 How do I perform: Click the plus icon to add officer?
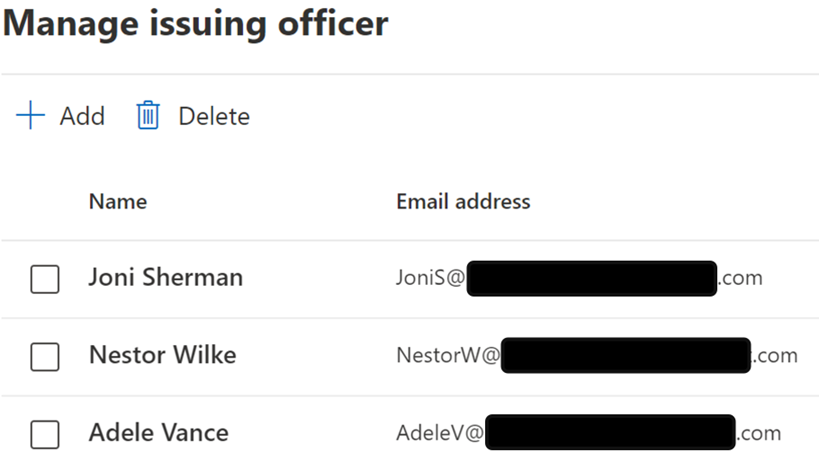(x=30, y=115)
